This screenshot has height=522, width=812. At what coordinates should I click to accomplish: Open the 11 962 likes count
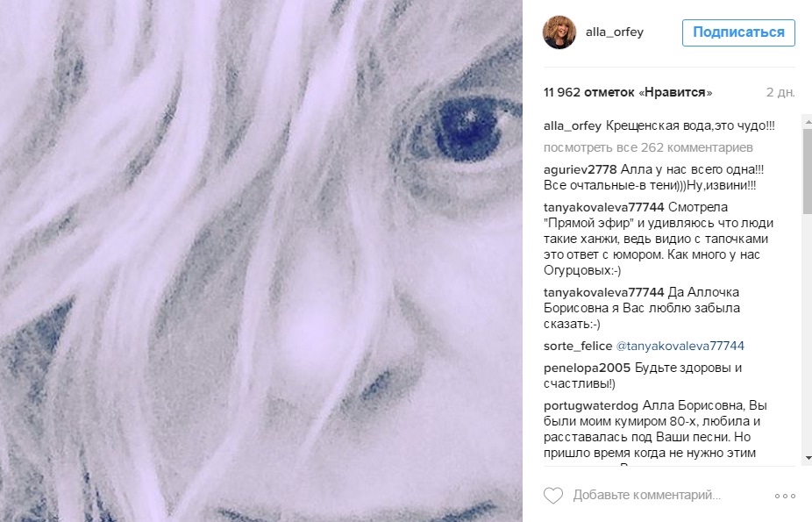(x=628, y=92)
